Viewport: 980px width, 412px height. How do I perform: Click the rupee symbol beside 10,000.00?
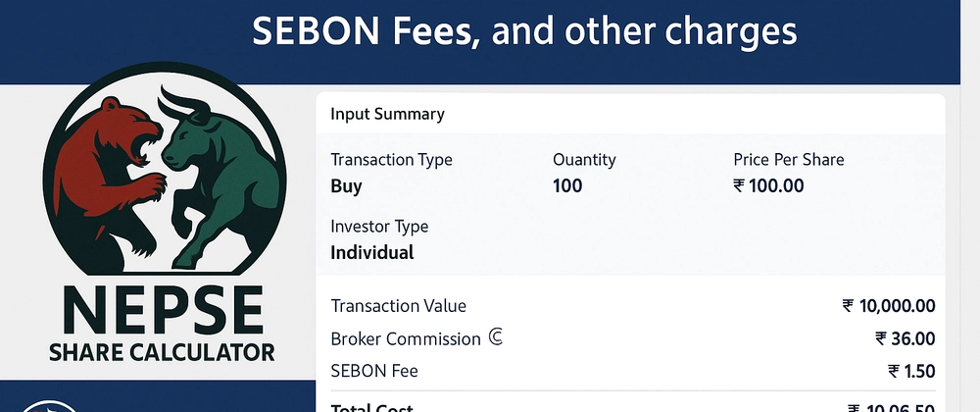coord(848,306)
